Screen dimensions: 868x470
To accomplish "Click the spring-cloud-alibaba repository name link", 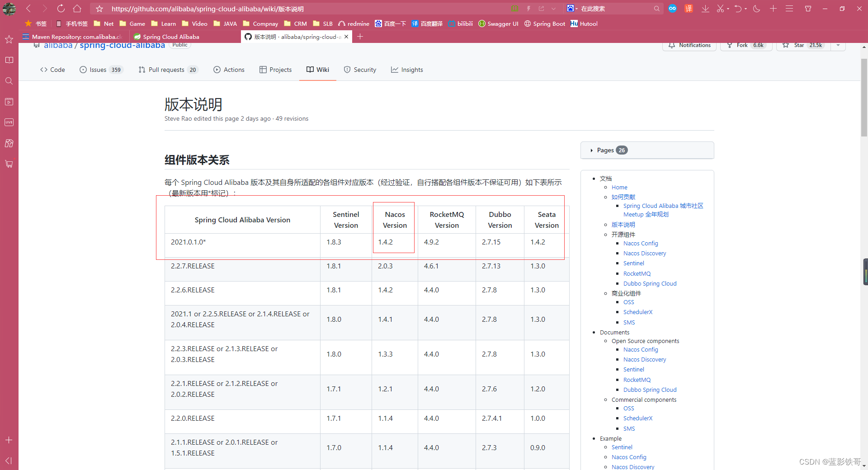I will click(123, 45).
